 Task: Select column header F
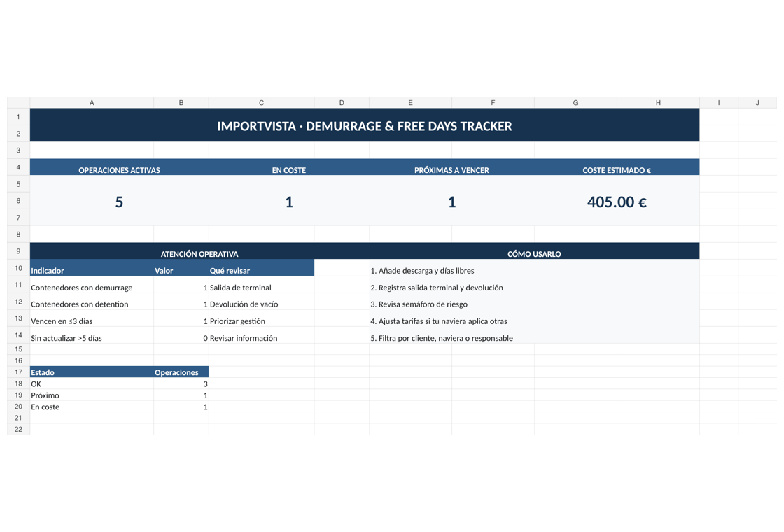point(493,102)
